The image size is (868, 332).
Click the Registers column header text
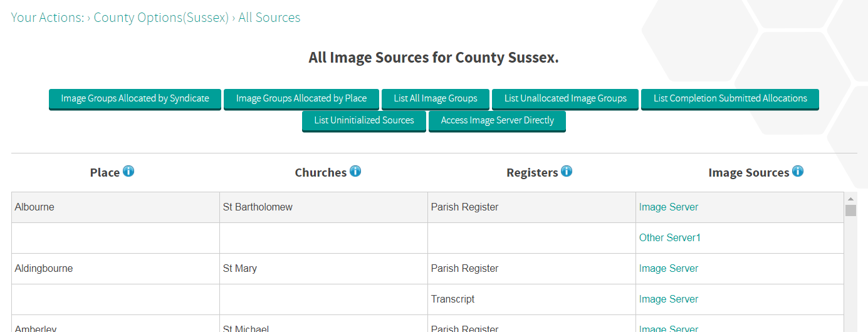(532, 172)
